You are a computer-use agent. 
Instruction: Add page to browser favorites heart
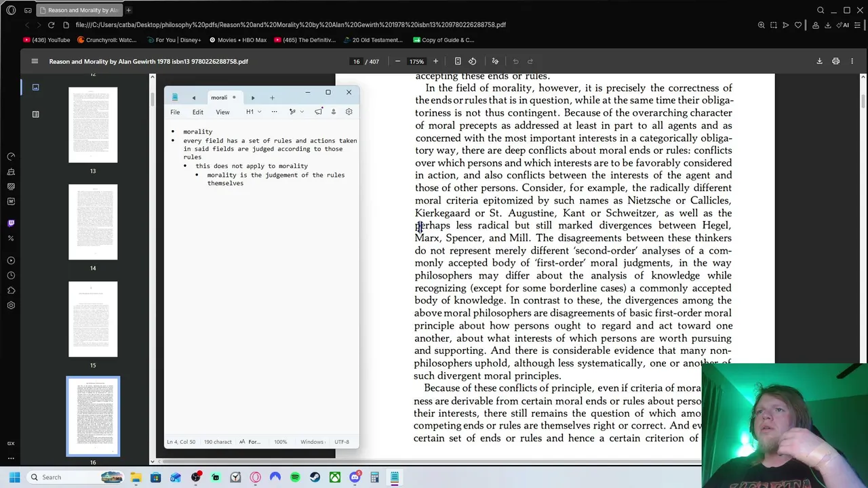coord(798,25)
